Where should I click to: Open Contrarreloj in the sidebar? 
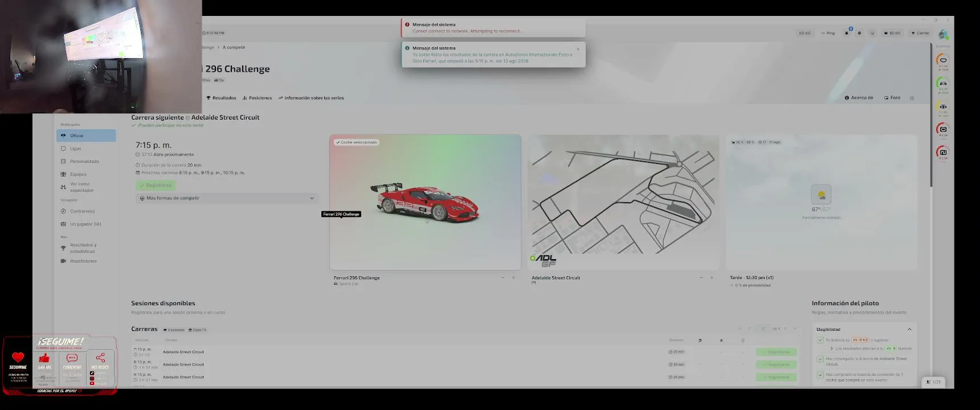click(86, 211)
